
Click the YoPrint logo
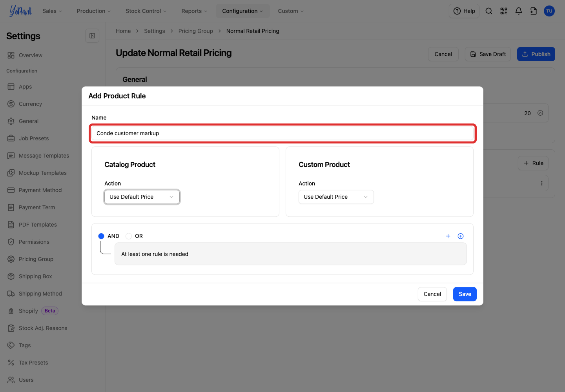click(x=21, y=11)
